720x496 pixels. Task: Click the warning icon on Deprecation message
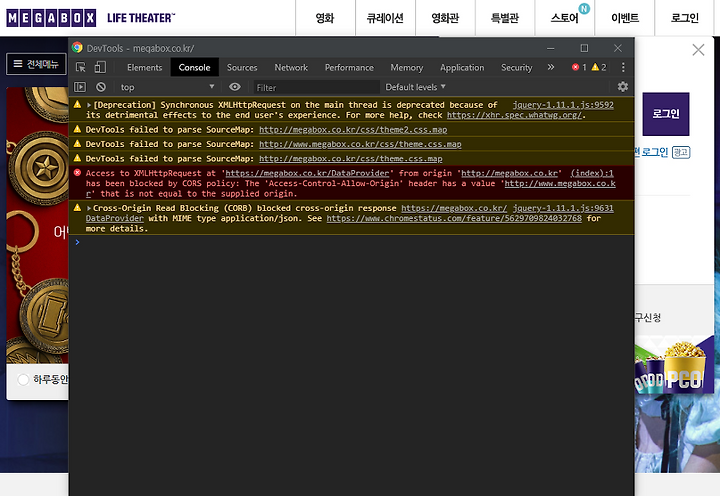coord(77,104)
